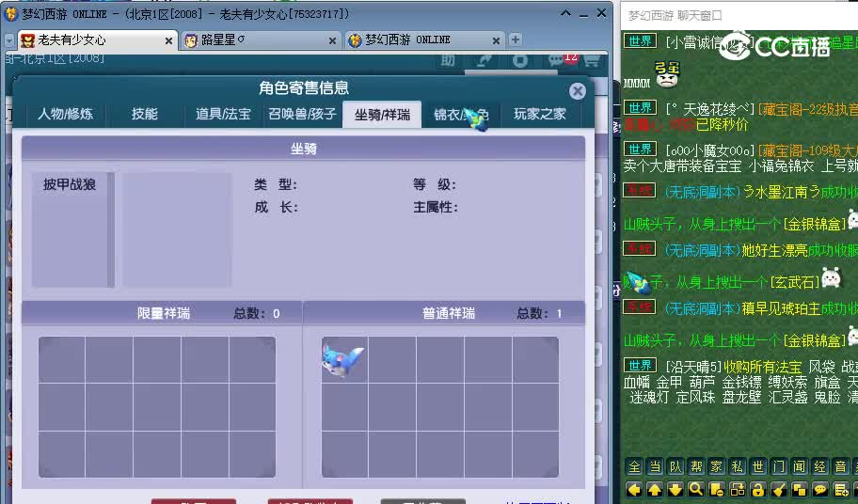
Task: Close the 角色寄售信息 dialog
Action: [x=578, y=91]
